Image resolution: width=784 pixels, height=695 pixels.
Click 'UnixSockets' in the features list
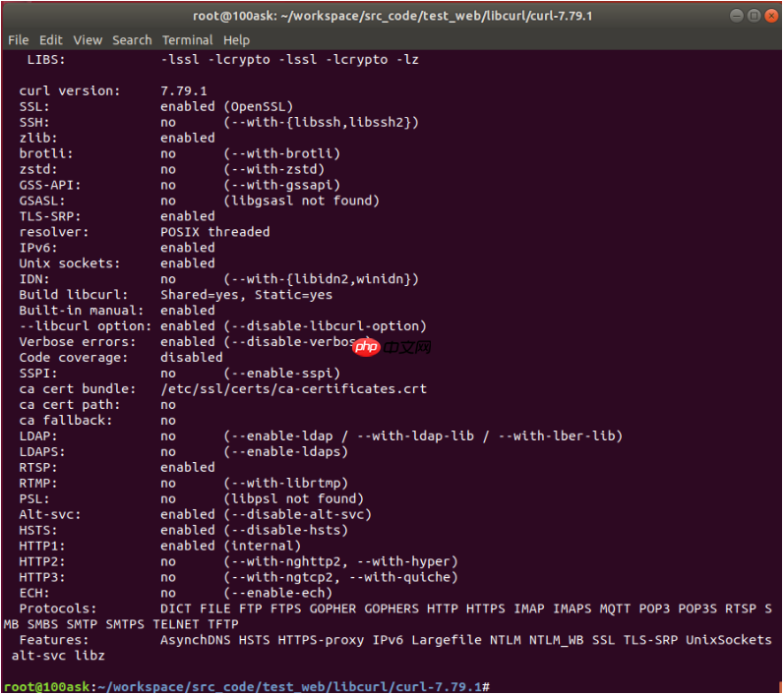coord(729,640)
